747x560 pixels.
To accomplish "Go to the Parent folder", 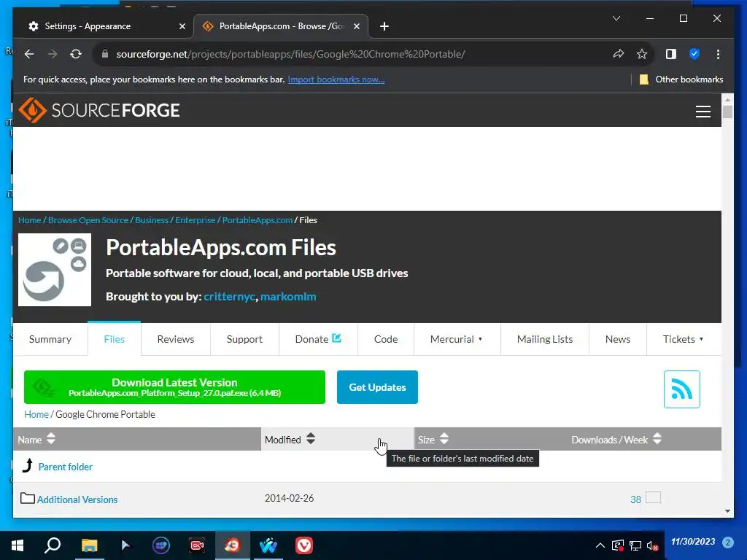I will (x=65, y=467).
